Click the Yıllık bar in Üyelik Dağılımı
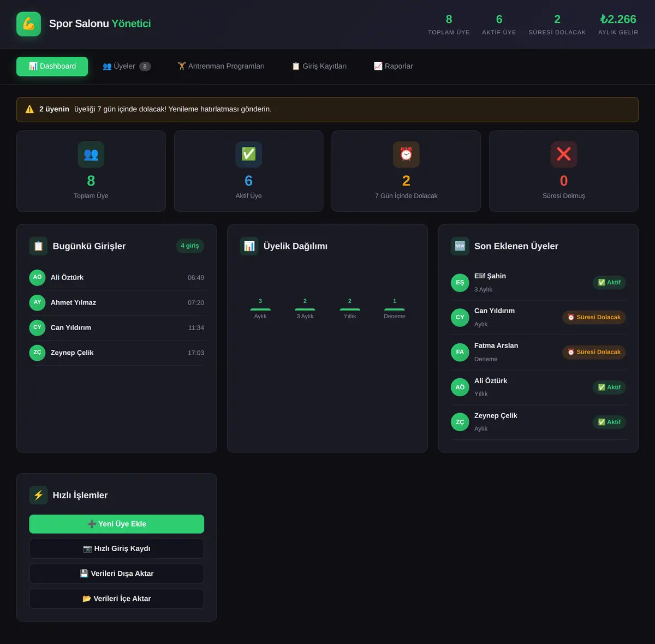 click(350, 309)
